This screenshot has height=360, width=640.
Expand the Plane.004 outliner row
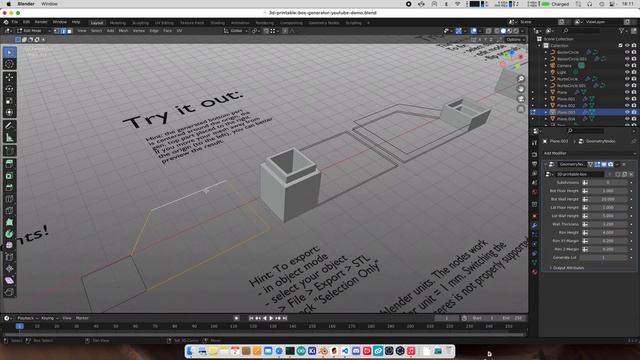(x=546, y=119)
